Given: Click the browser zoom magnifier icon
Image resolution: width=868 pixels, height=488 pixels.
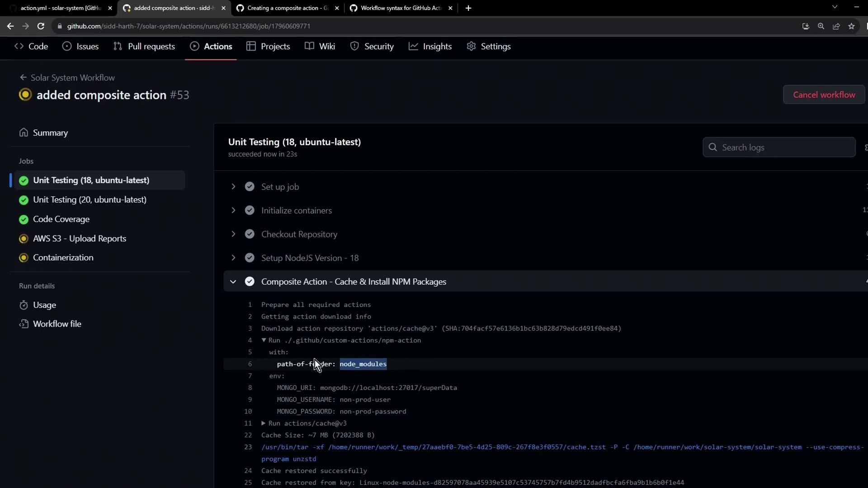Looking at the screenshot, I should tap(821, 26).
